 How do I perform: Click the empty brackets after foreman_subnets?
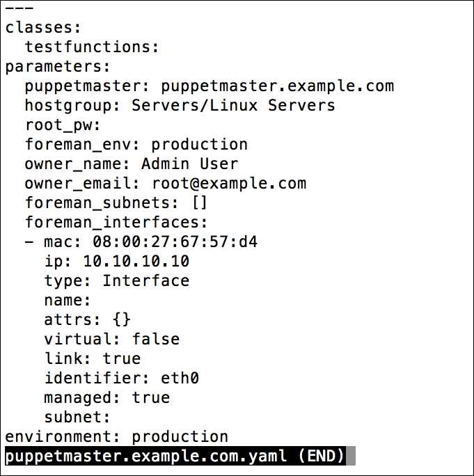tap(199, 203)
